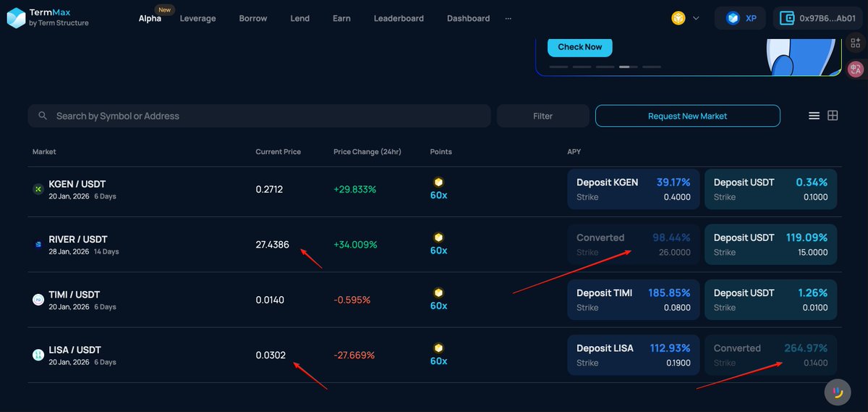Click the translate extension icon
Image resolution: width=868 pixels, height=412 pixels.
856,69
